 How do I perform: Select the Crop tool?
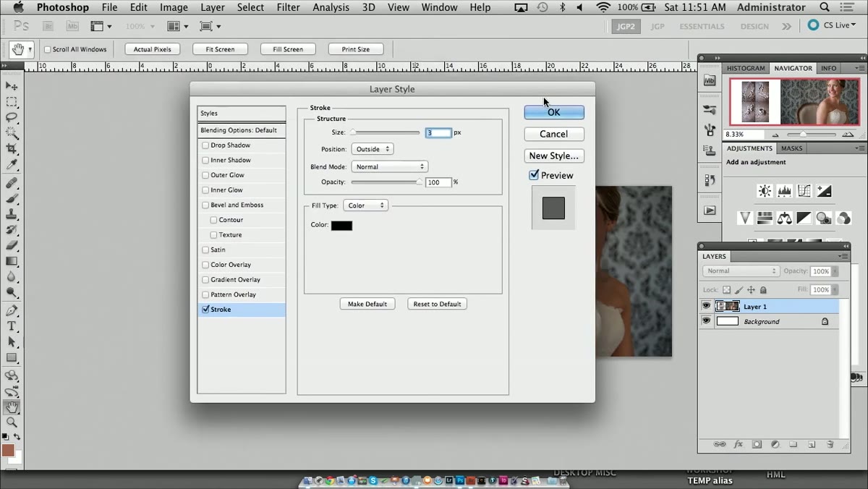[12, 148]
